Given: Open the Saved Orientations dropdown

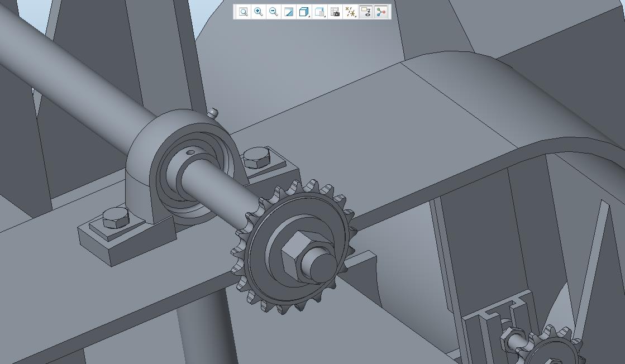Looking at the screenshot, I should [319, 12].
